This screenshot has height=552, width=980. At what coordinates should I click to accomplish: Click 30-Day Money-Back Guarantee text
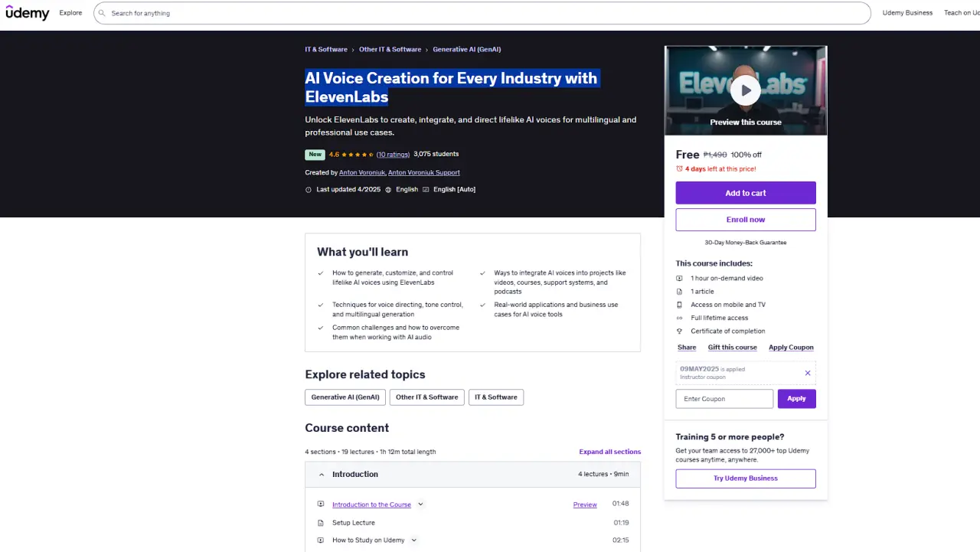[746, 243]
